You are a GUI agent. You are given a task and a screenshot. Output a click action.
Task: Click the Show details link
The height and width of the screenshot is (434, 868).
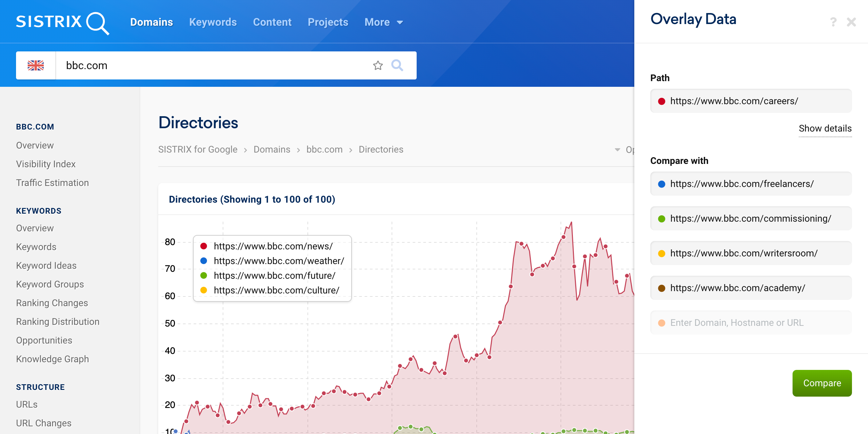[825, 129]
